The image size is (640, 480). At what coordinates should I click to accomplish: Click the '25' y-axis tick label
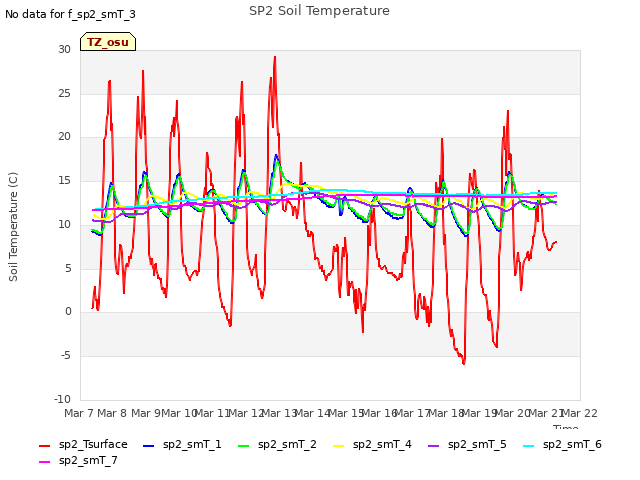pyautogui.click(x=64, y=93)
